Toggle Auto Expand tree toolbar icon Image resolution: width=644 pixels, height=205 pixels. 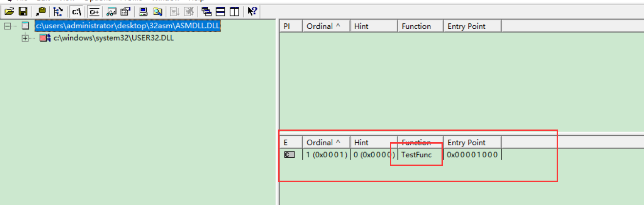pos(59,11)
